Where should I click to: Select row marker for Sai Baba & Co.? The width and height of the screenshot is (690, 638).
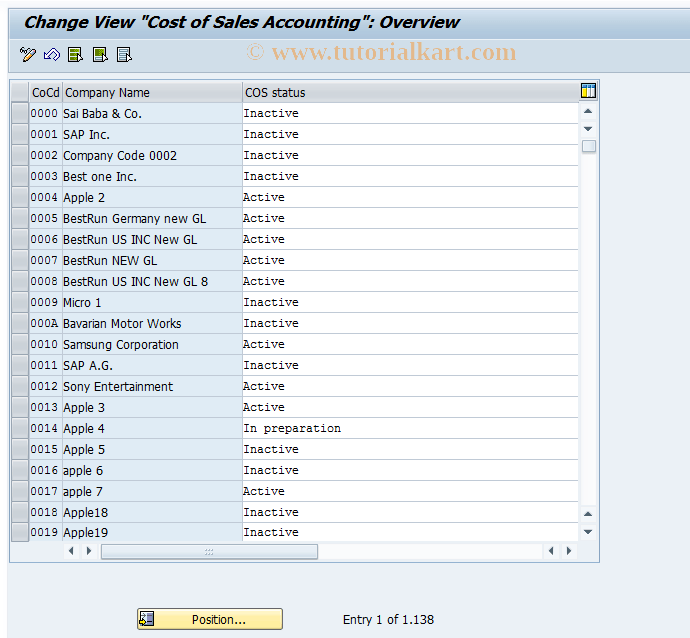(20, 114)
